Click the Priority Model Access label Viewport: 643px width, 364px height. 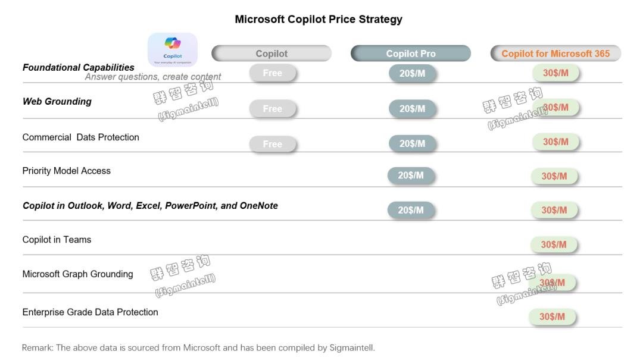(x=67, y=171)
